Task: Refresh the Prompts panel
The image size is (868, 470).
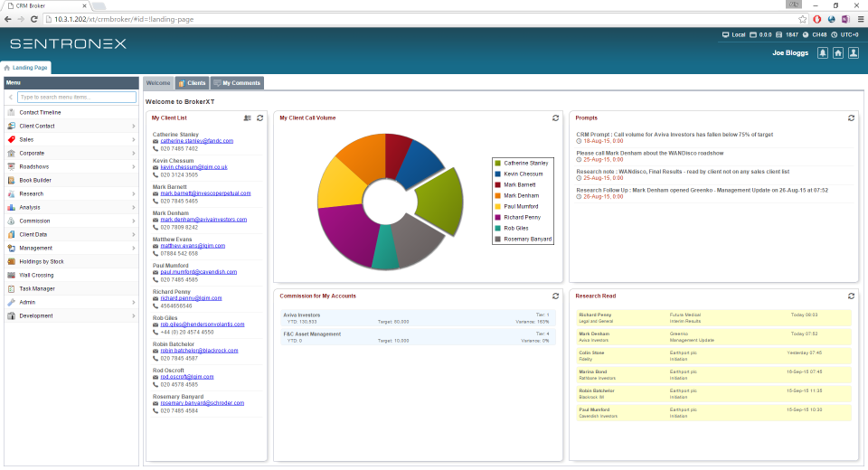Action: tap(851, 117)
